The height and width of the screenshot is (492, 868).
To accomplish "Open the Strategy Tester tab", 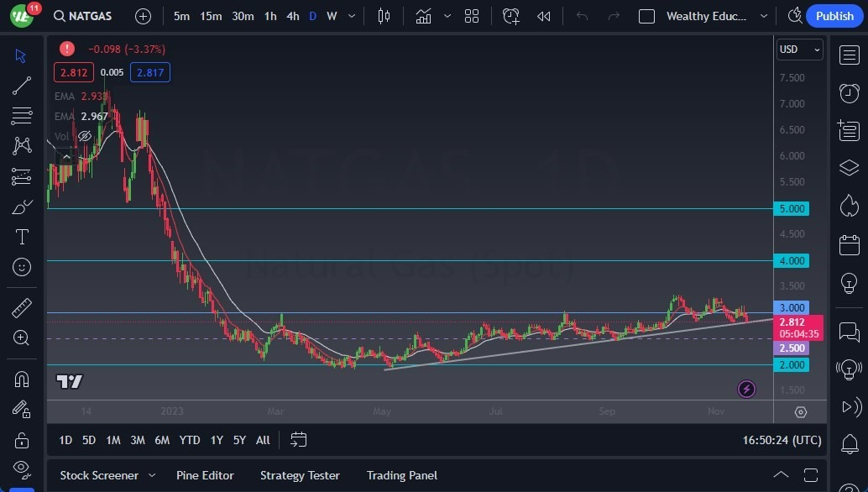I will 300,475.
